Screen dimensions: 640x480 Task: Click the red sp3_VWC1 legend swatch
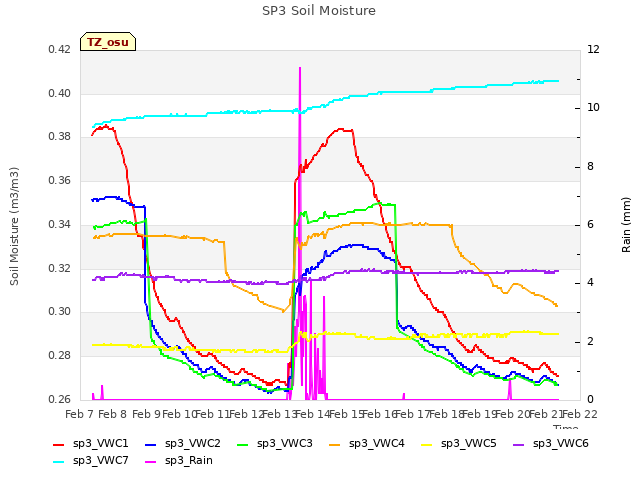59,444
